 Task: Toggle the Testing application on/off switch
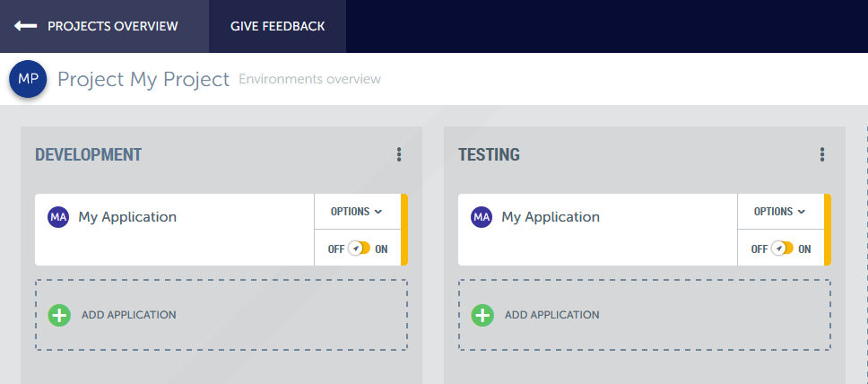click(782, 249)
